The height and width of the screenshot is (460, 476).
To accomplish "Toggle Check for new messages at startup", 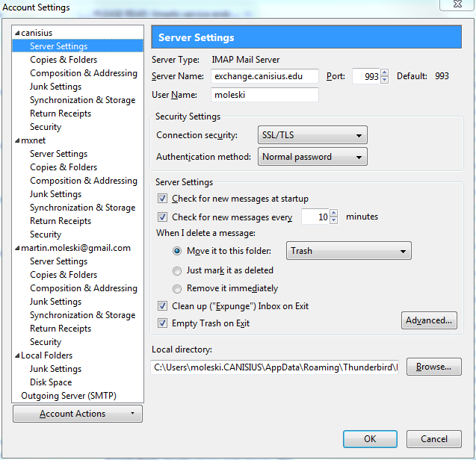I will click(x=162, y=199).
